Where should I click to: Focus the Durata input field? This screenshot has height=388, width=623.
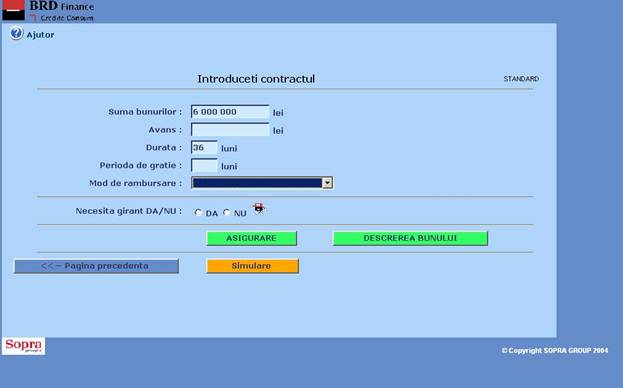pyautogui.click(x=204, y=148)
